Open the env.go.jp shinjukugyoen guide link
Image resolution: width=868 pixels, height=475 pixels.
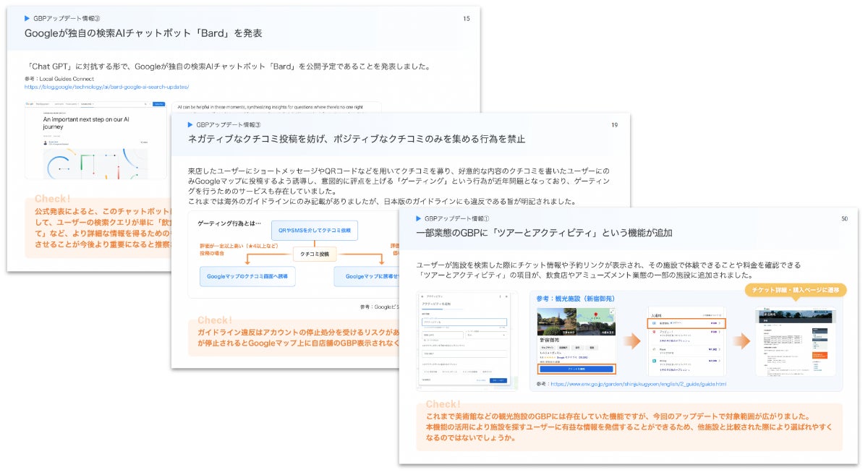(x=638, y=384)
